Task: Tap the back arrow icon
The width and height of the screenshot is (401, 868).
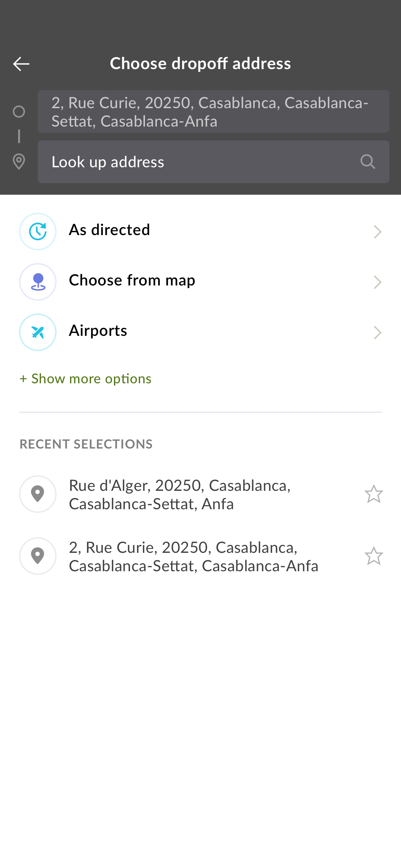Action: [21, 64]
